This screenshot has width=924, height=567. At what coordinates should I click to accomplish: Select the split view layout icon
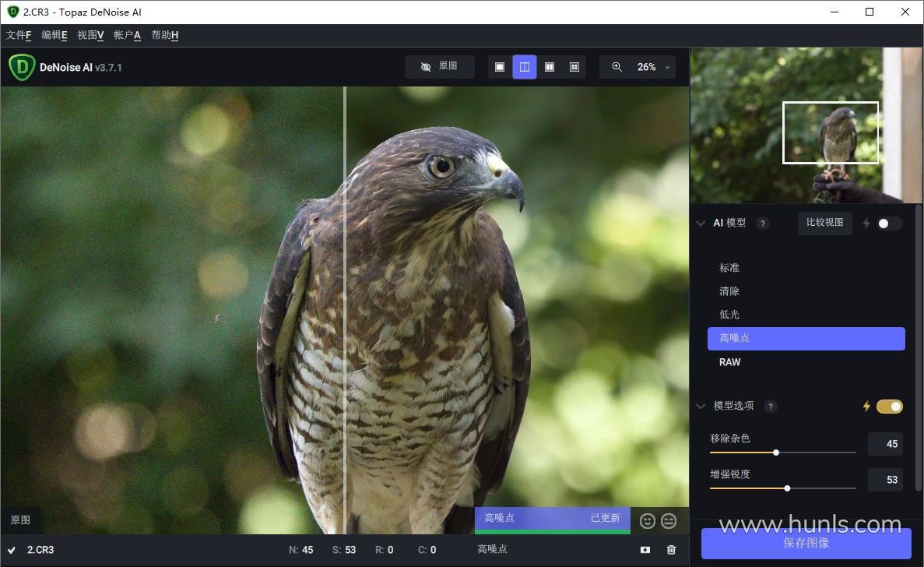[x=525, y=67]
